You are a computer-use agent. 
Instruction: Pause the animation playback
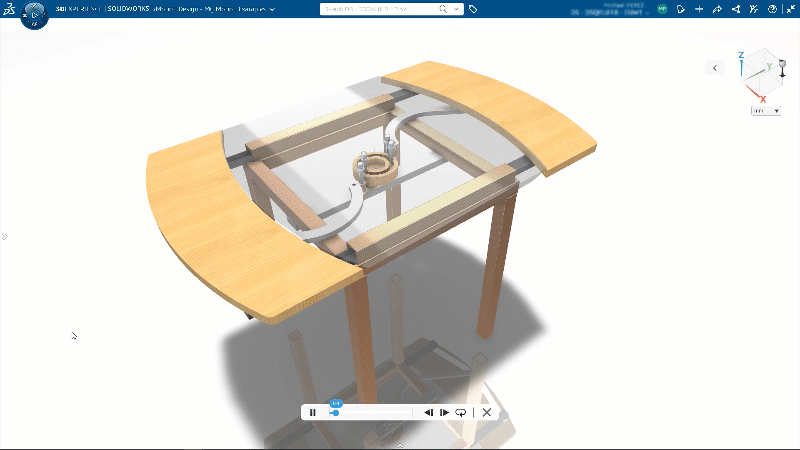click(313, 412)
